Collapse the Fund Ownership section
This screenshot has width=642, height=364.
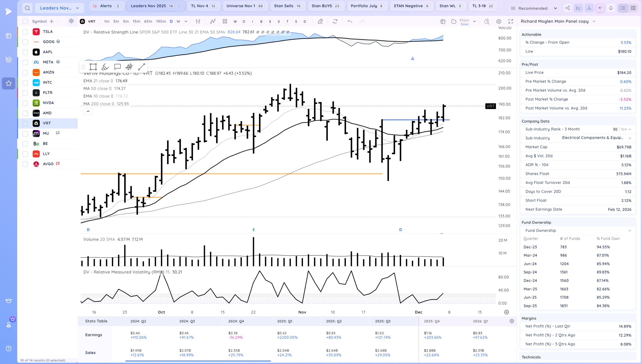pyautogui.click(x=629, y=230)
